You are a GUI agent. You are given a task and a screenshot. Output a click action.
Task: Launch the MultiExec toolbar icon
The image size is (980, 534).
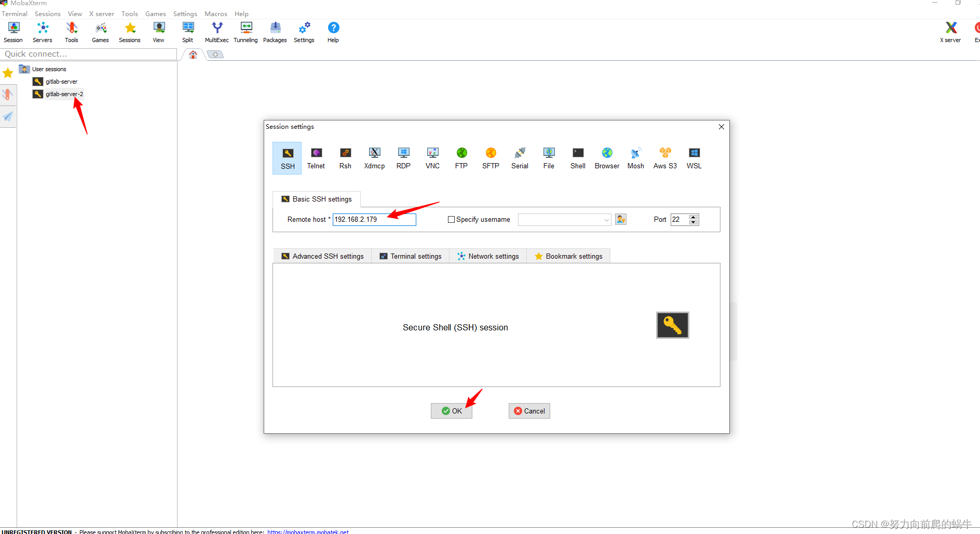click(217, 32)
